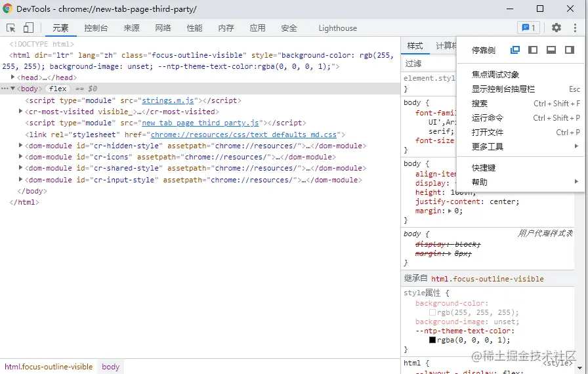Viewport: 588px width, 374px height.
Task: Open the 帮助 submenu
Action: pos(521,182)
